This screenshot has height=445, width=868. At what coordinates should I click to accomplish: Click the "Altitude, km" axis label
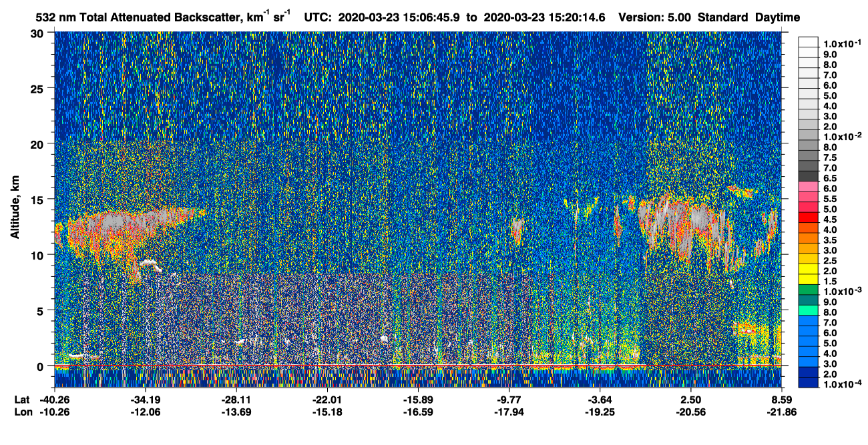click(15, 209)
